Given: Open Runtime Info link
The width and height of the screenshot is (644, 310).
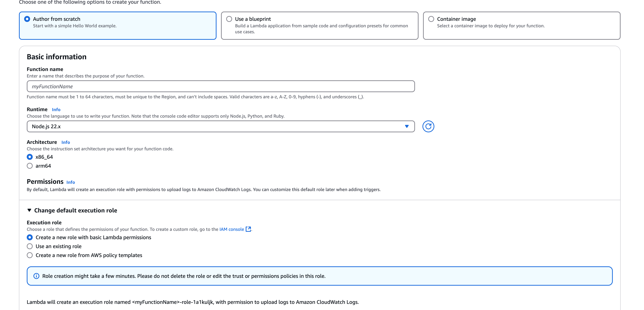Looking at the screenshot, I should [56, 110].
